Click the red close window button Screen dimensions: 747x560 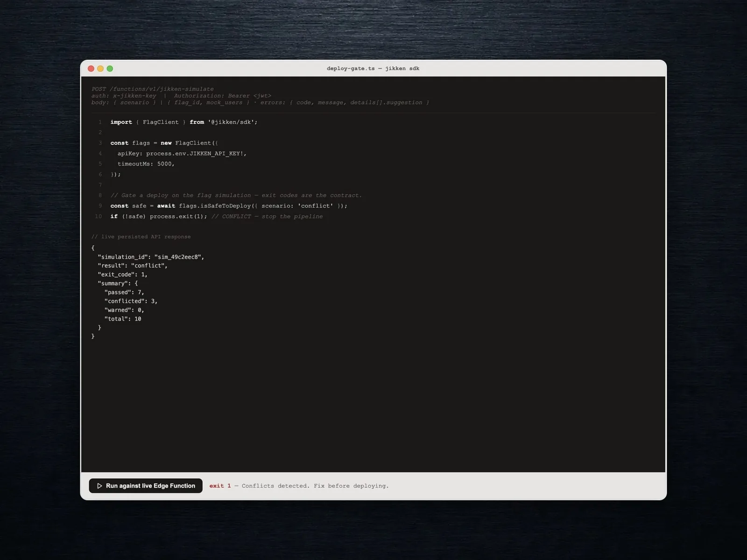(91, 69)
